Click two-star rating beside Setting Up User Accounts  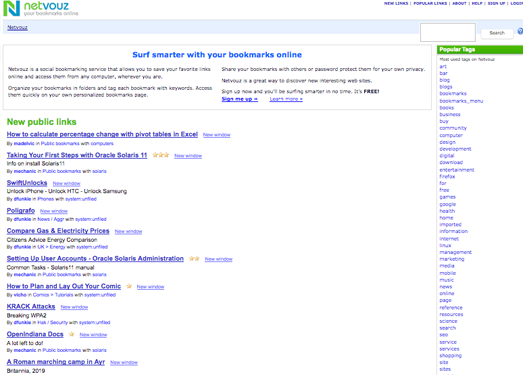tap(194, 258)
